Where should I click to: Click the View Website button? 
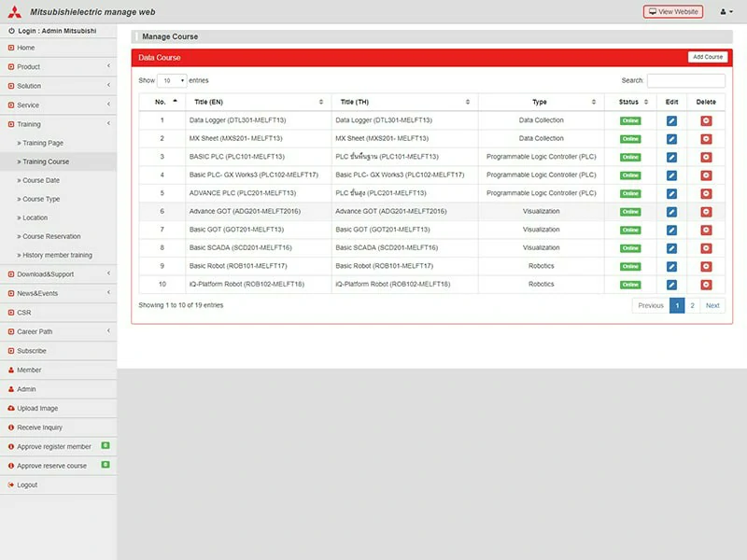point(673,12)
